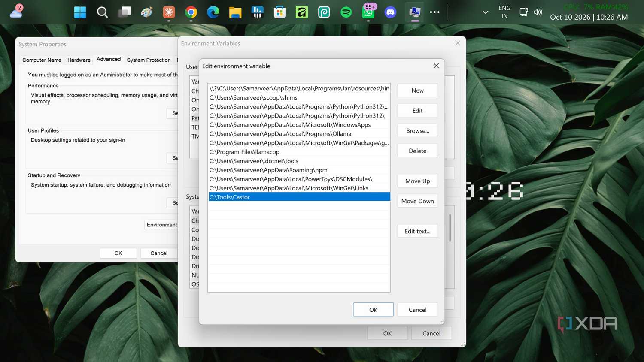The image size is (644, 362).
Task: Open the Microsoft Store taskbar icon
Action: pos(279,12)
